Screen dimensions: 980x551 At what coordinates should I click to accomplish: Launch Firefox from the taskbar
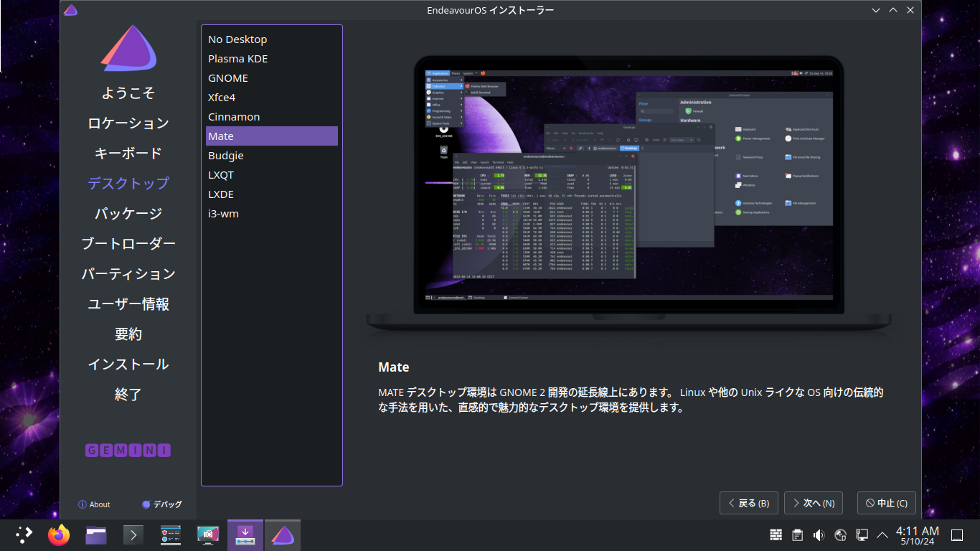(x=59, y=535)
